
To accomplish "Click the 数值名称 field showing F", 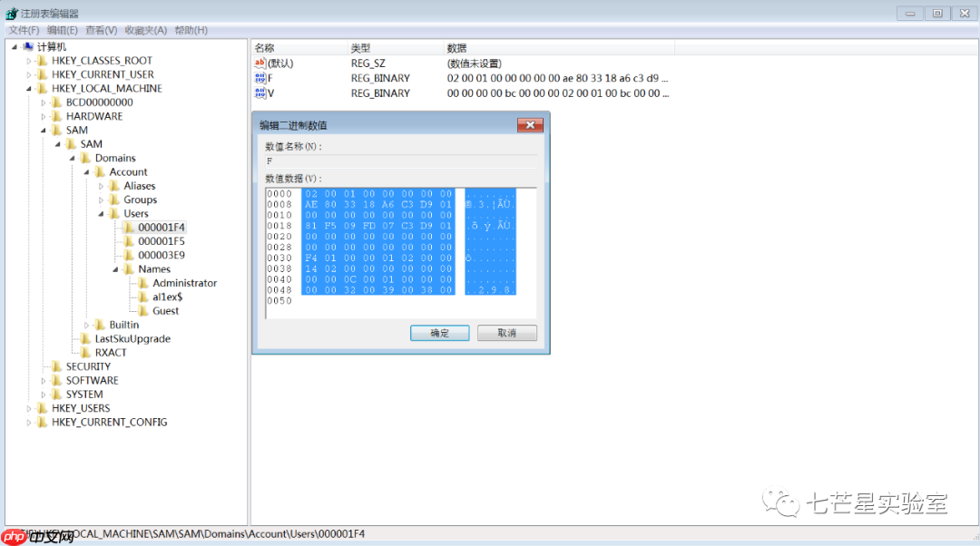I will tap(399, 160).
